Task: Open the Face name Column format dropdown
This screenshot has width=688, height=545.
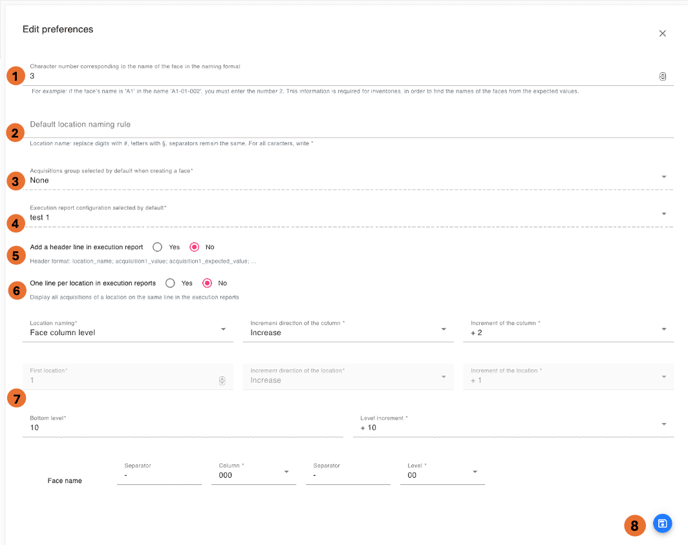Action: [x=253, y=475]
